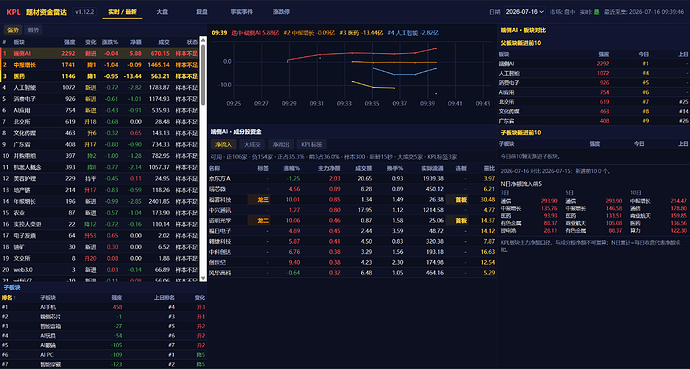This screenshot has height=369, width=690.
Task: Click 3日 entry with value 135.76
Action: pyautogui.click(x=529, y=208)
